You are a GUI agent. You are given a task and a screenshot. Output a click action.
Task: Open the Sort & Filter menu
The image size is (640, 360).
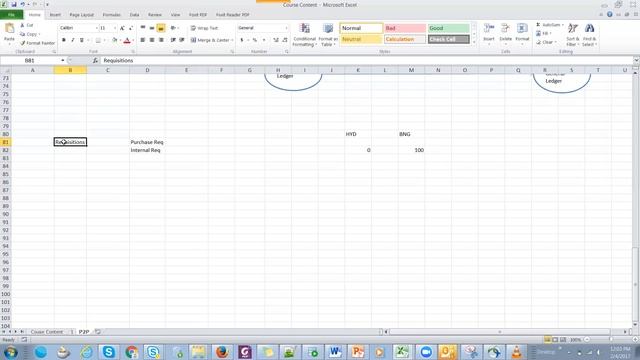click(573, 35)
